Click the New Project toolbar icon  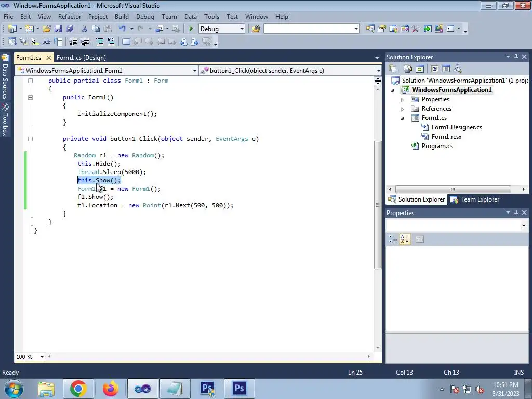point(12,29)
